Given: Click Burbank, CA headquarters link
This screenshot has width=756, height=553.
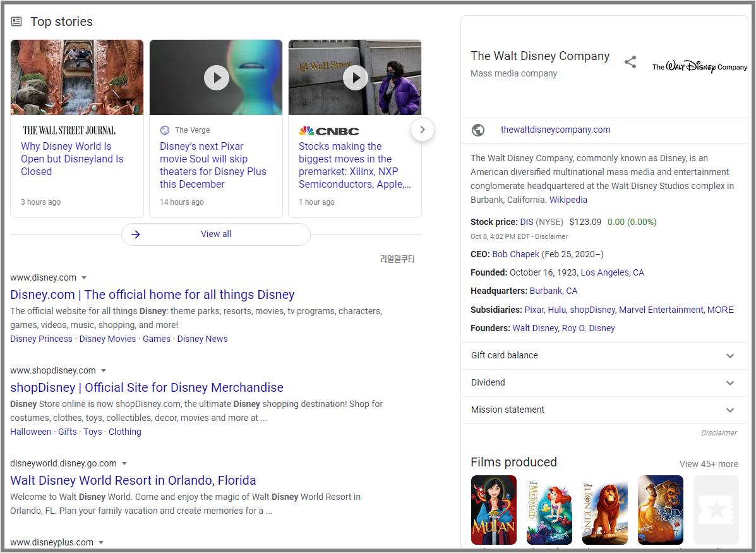Looking at the screenshot, I should pos(553,291).
